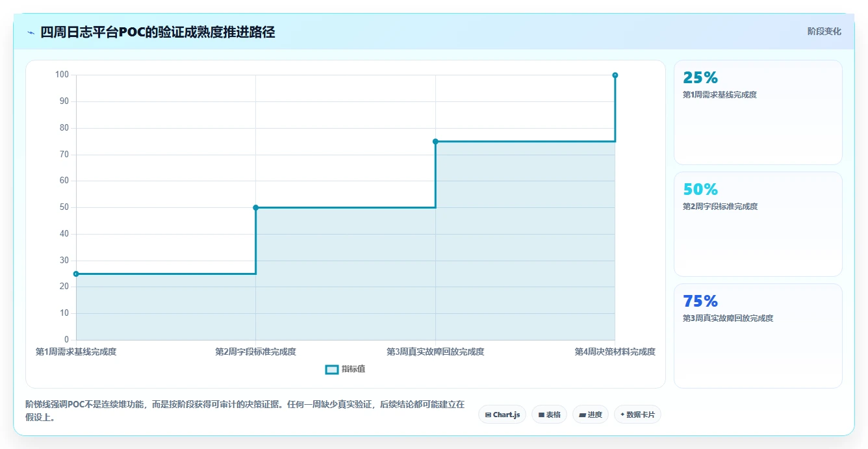Click x-axis label 第3周真实故障回放完成度
This screenshot has height=449, width=868.
pyautogui.click(x=435, y=352)
